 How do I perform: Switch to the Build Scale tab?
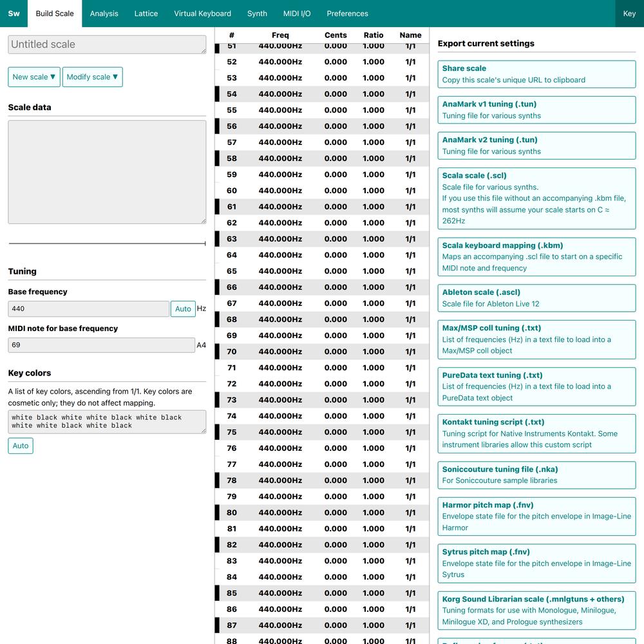(x=55, y=14)
